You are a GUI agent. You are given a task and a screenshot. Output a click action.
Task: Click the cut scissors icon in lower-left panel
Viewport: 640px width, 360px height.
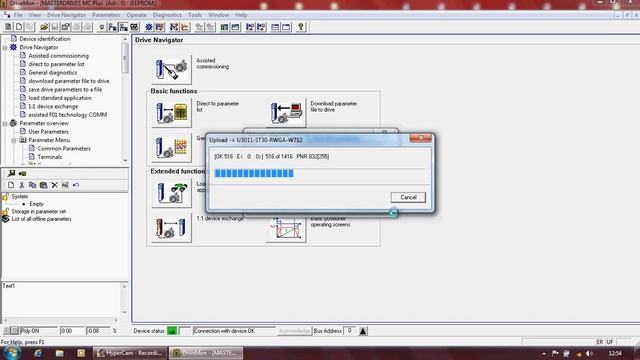pos(22,185)
